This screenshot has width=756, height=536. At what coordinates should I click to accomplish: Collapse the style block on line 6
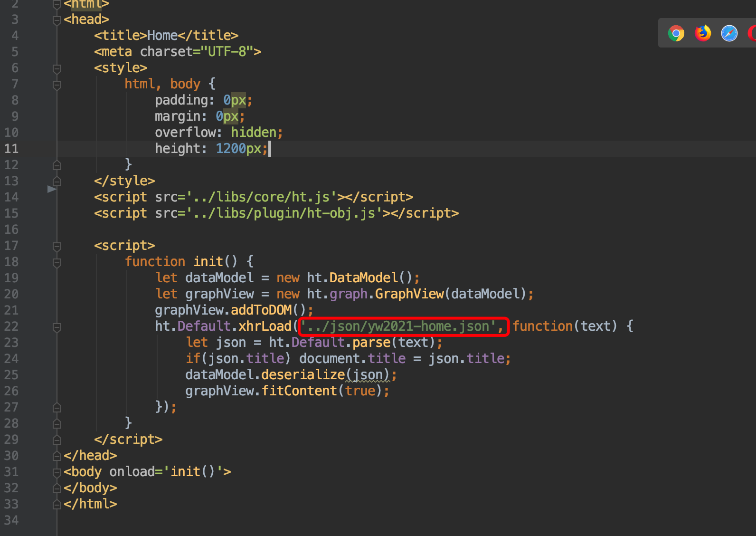click(x=57, y=68)
